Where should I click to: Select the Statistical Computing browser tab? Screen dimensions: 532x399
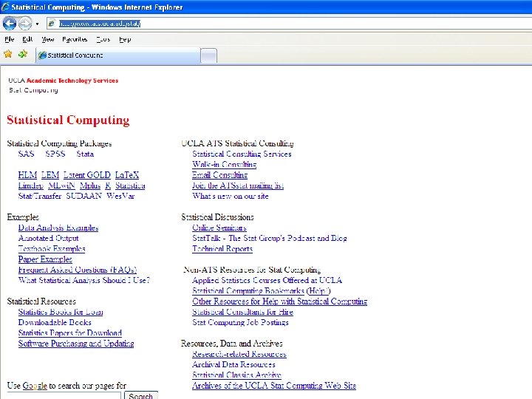pyautogui.click(x=117, y=55)
